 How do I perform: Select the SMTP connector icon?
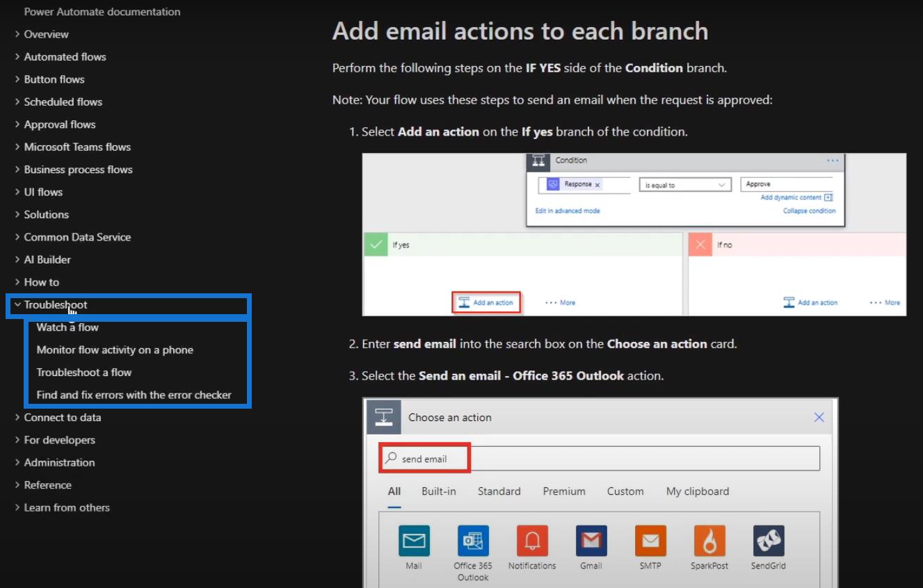pyautogui.click(x=650, y=540)
